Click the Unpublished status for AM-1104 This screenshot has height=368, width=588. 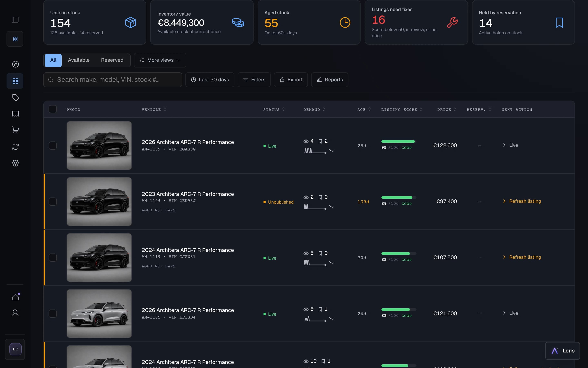click(x=278, y=202)
